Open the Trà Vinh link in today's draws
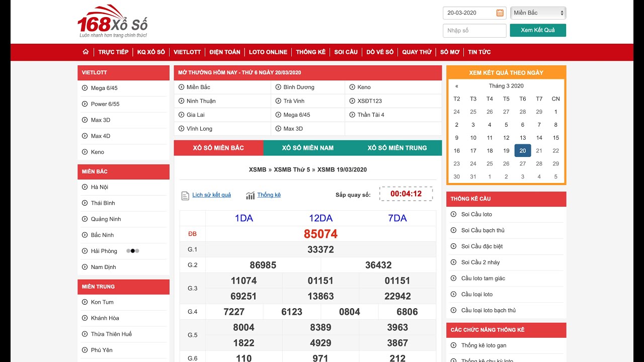Viewport: 644px width, 362px height. tap(294, 101)
